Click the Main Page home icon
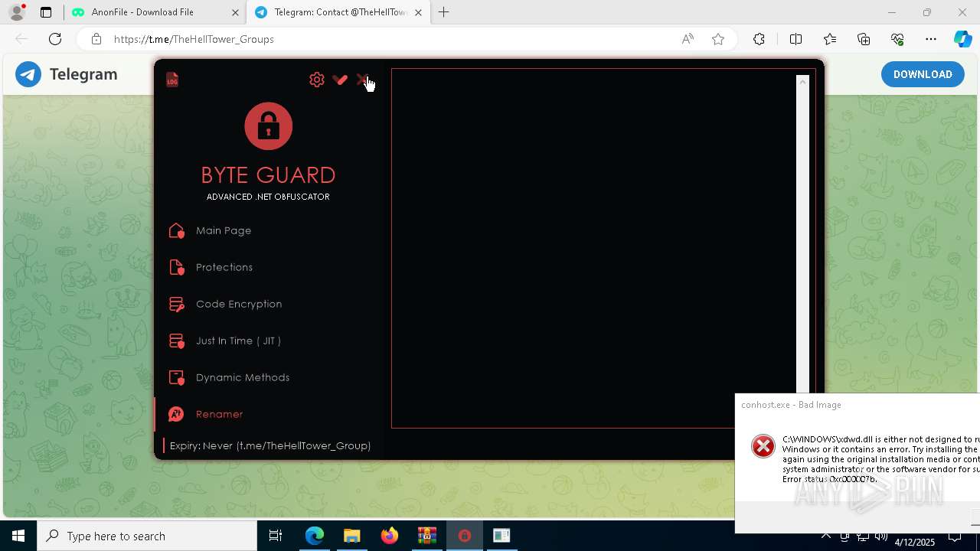The image size is (980, 551). [x=177, y=230]
